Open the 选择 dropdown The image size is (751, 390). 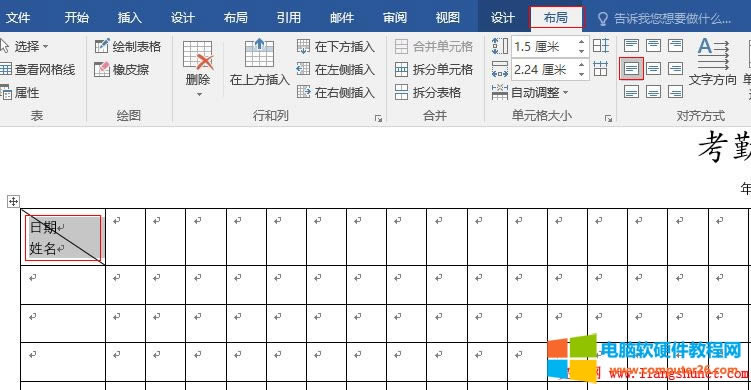pyautogui.click(x=26, y=46)
